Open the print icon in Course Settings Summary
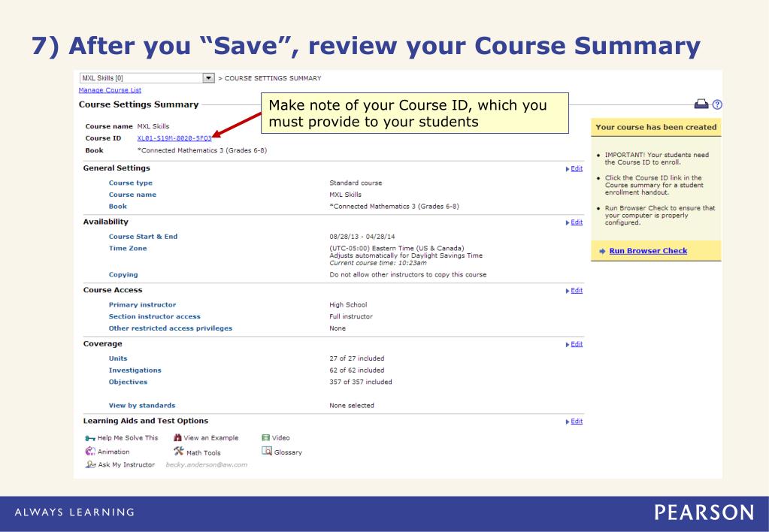 (701, 104)
